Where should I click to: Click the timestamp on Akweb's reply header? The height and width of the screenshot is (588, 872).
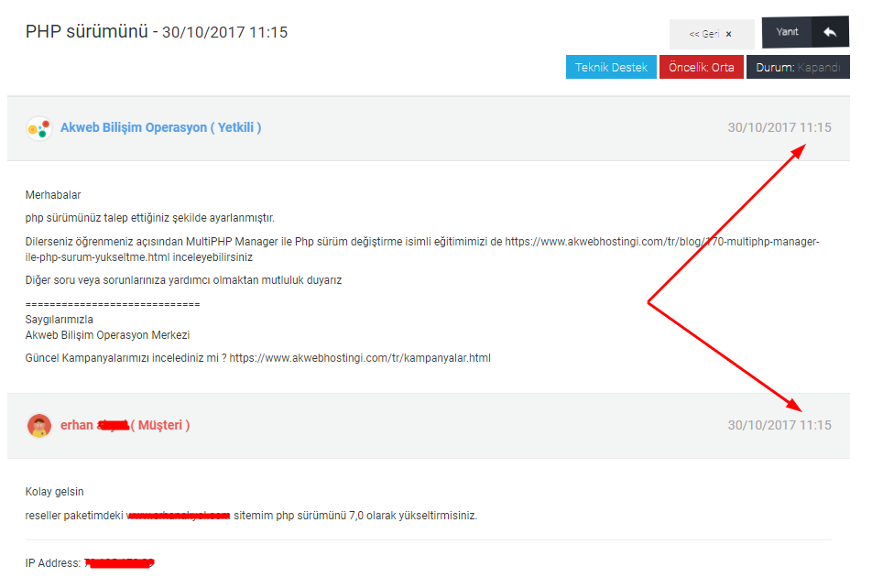[779, 127]
